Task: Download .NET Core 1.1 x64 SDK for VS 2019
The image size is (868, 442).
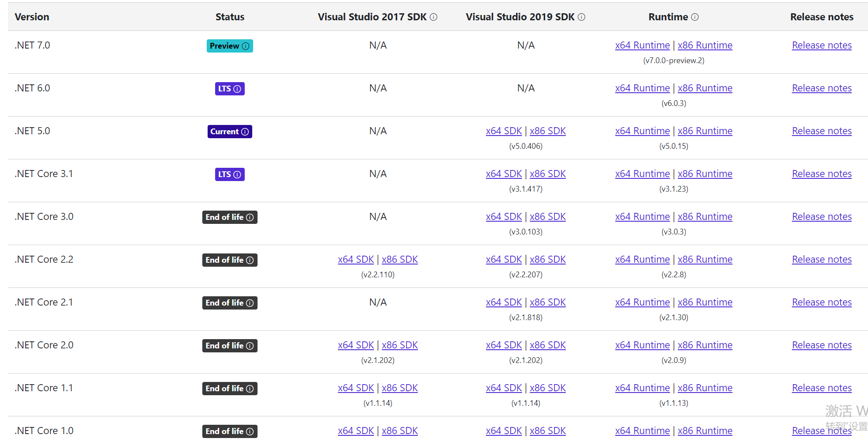Action: pyautogui.click(x=504, y=388)
